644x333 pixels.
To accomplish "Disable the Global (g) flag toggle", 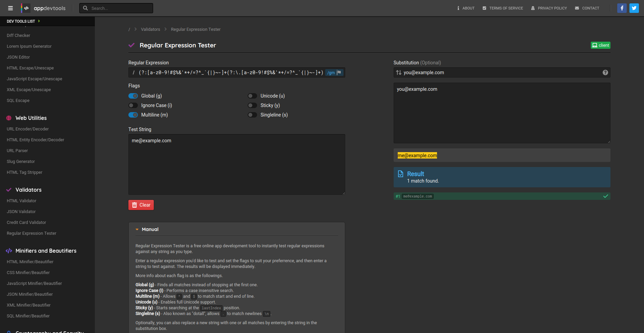I will 133,96.
